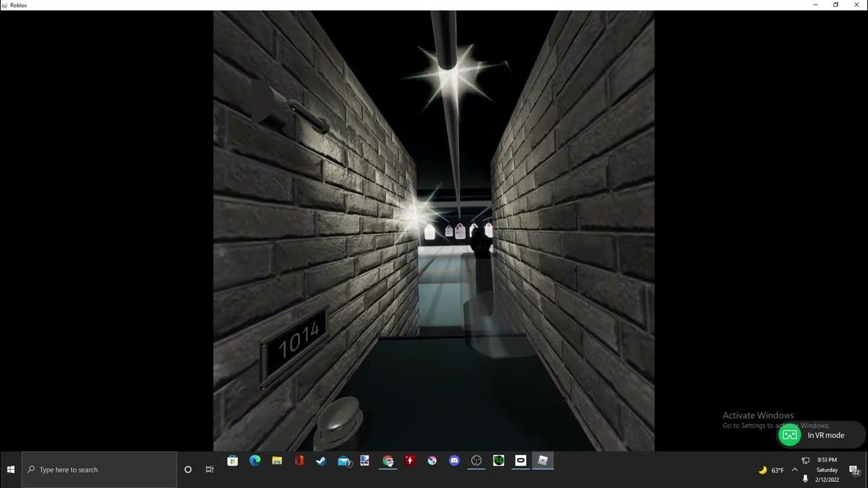The height and width of the screenshot is (488, 868).
Task: Open Cortana circle button on taskbar
Action: (x=188, y=470)
